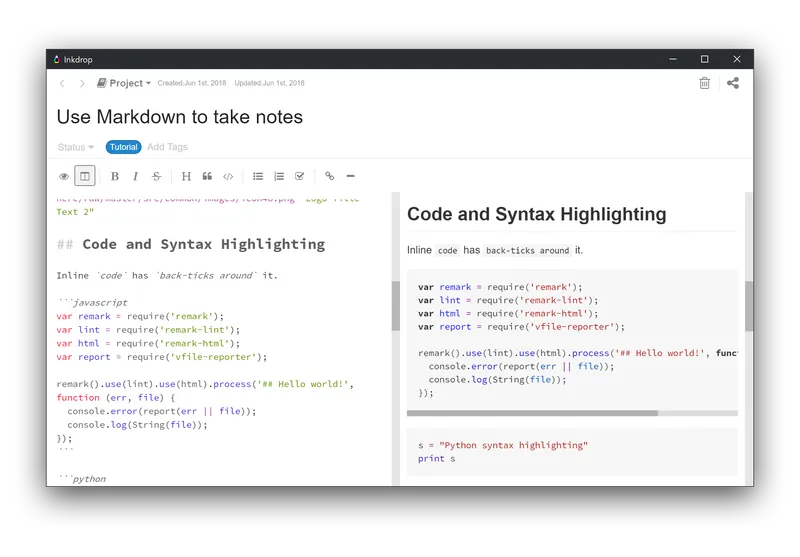This screenshot has width=800, height=557.
Task: Apply italic formatting
Action: pyautogui.click(x=135, y=176)
